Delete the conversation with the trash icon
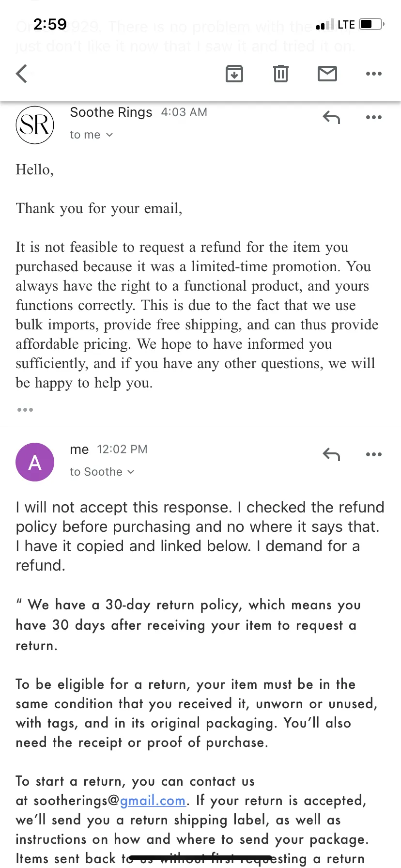Screen dimensions: 401x868 click(x=281, y=74)
